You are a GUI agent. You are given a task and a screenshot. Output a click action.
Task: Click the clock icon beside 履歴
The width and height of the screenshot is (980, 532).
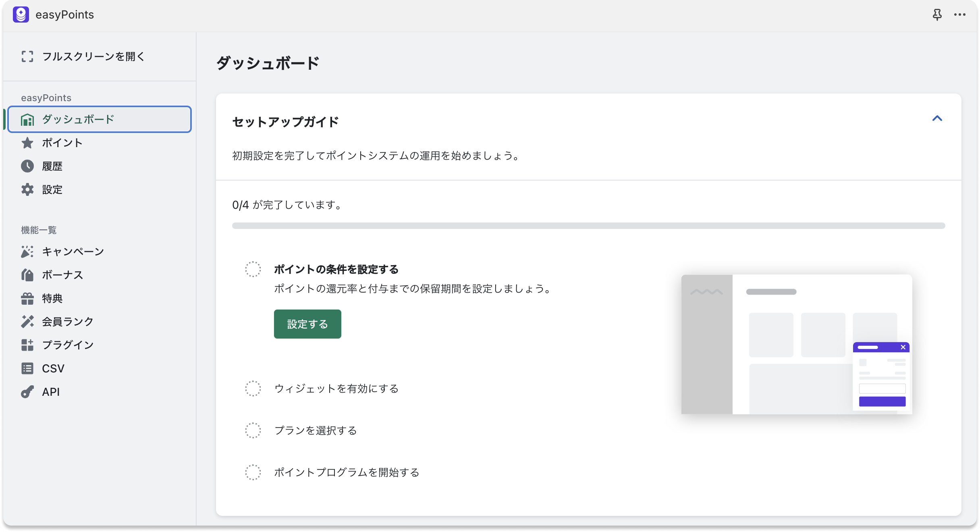(27, 166)
